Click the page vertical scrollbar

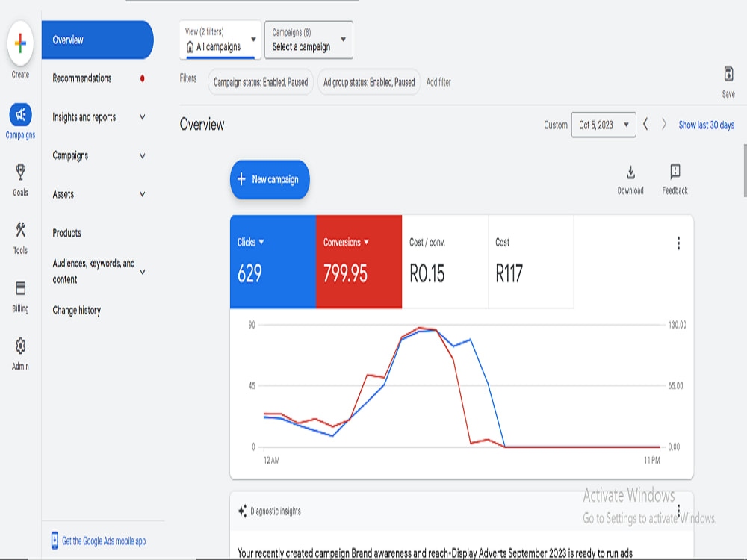(745, 170)
